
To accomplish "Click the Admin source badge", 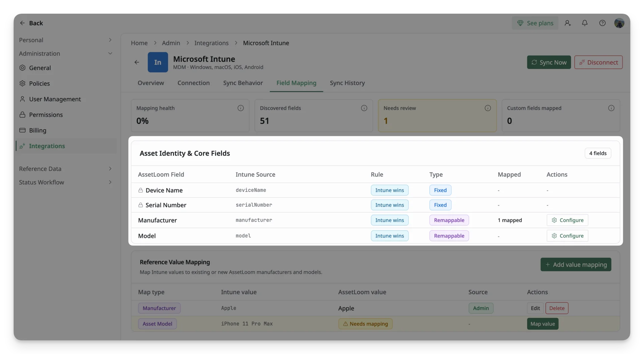I will coord(481,308).
